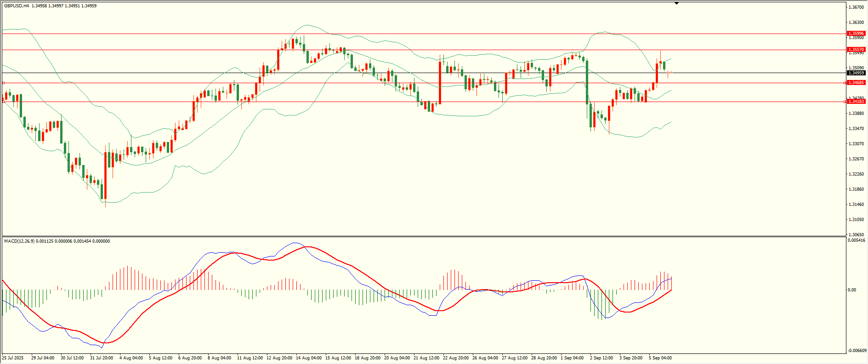Click the 1.31050 value on price scale

(857, 220)
